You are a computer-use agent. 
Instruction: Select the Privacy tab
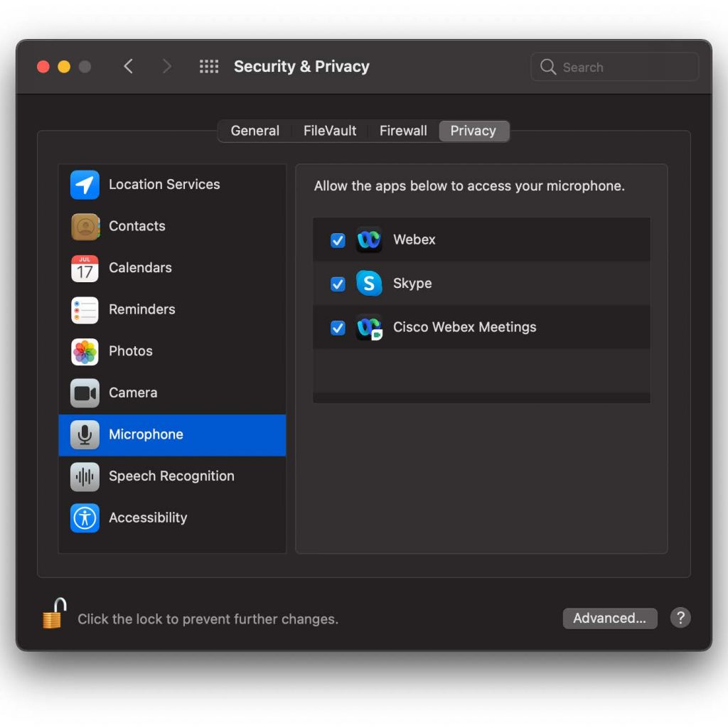point(473,131)
